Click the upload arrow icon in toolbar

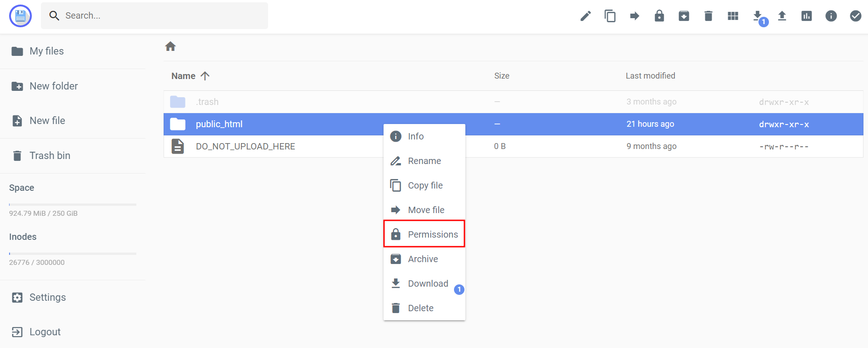pos(782,16)
